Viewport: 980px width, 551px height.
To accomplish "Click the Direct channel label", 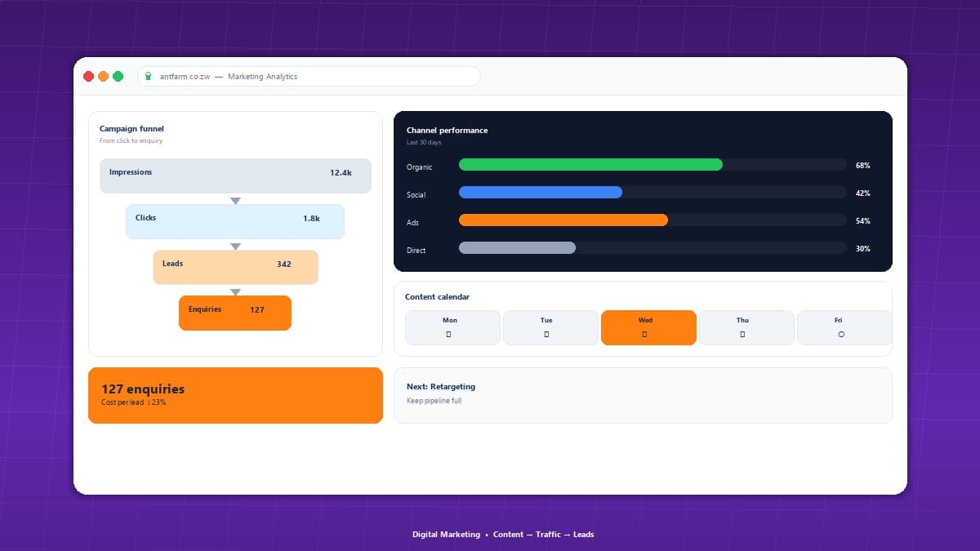I will 416,251.
